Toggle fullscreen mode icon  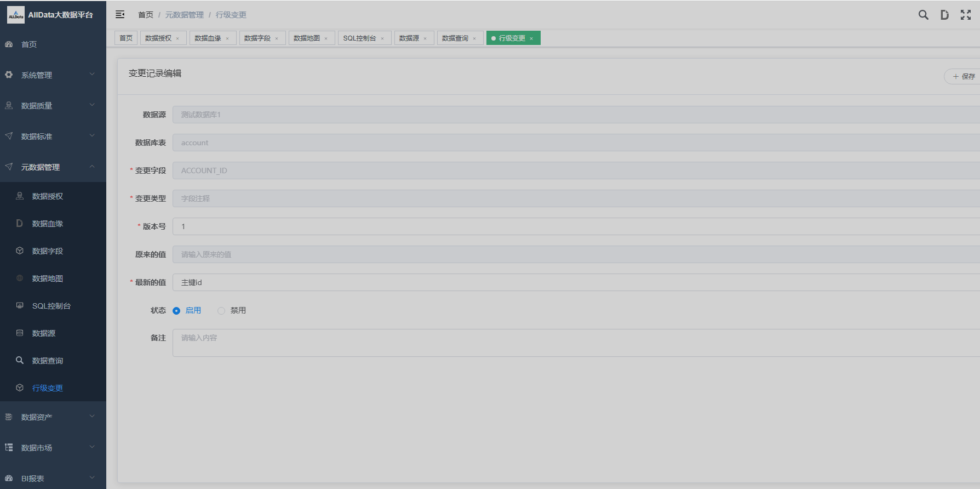[x=965, y=15]
